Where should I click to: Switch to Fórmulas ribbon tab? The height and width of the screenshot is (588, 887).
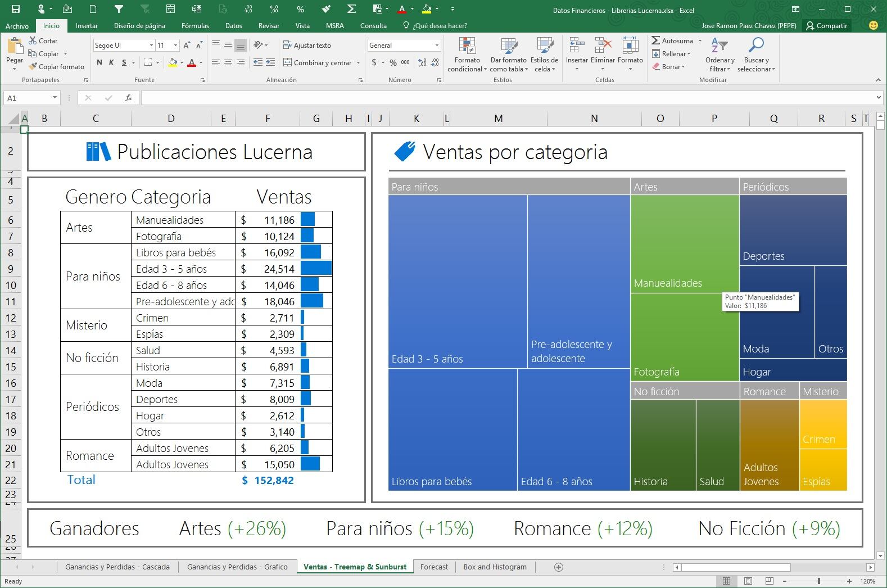[x=195, y=26]
